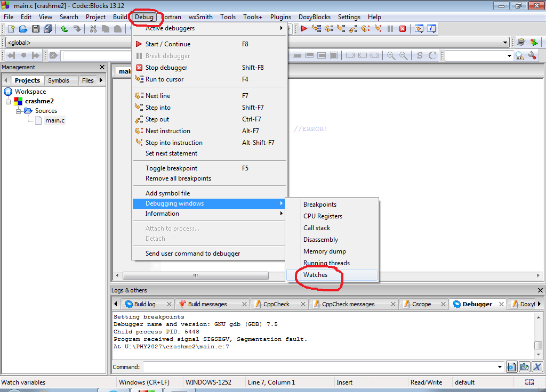Run search with the magnifier toolbar icon
546x392 pixels.
pos(520,55)
